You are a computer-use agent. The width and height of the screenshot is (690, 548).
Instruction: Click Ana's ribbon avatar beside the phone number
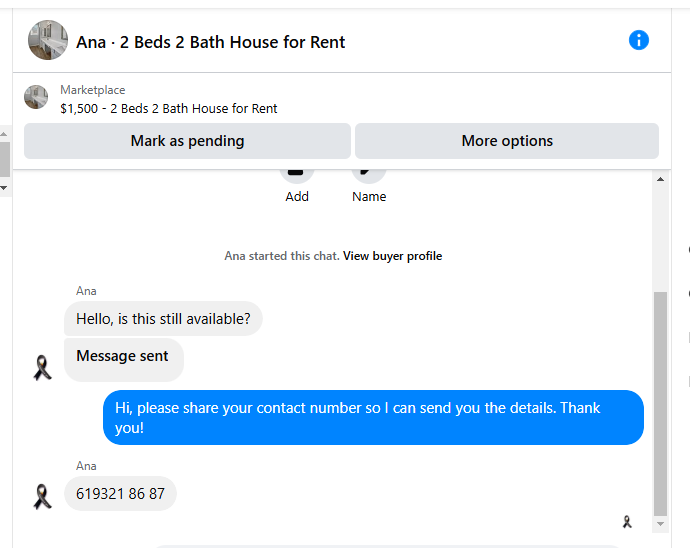(x=42, y=496)
